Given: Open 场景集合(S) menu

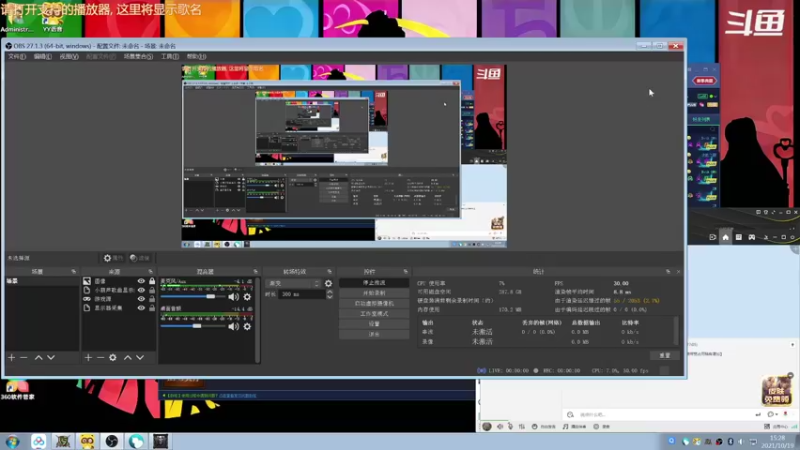Looking at the screenshot, I should (138, 57).
